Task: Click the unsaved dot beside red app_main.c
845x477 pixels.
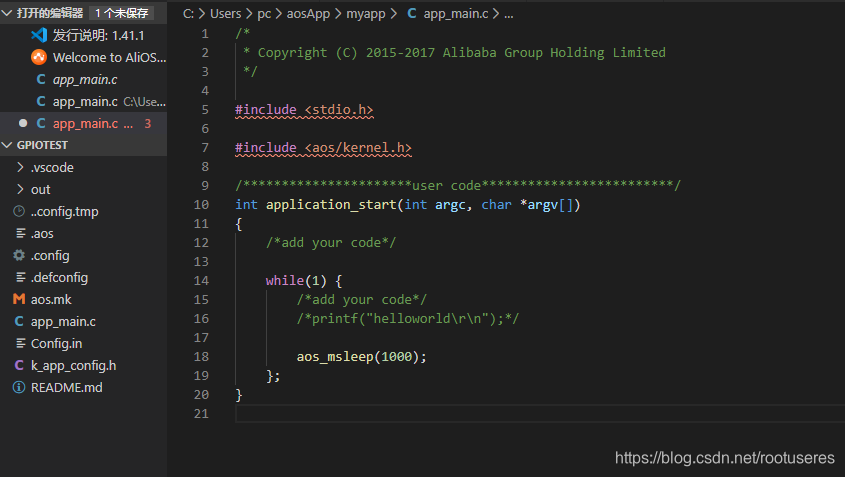Action: 23,123
